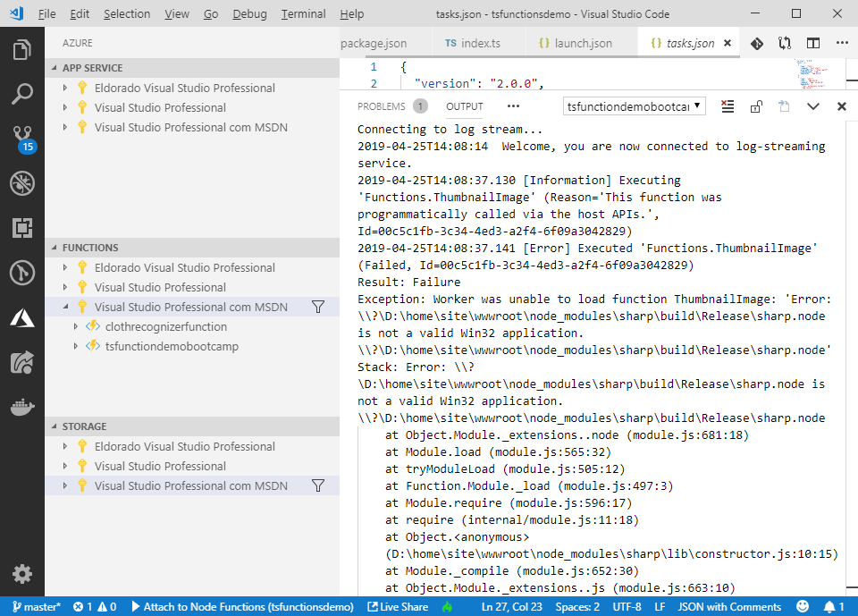This screenshot has height=616, width=858.
Task: Expand Visual Studio Professional under Functions
Action: (x=64, y=287)
